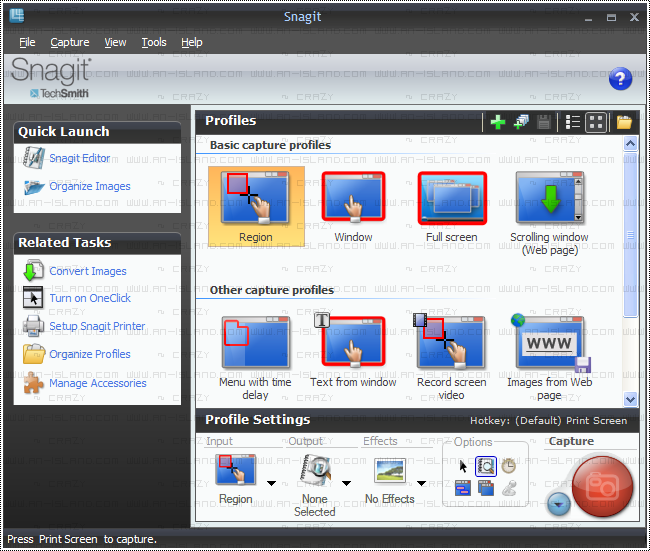
Task: Open the organize profiles folder icon in toolbar
Action: [x=624, y=122]
